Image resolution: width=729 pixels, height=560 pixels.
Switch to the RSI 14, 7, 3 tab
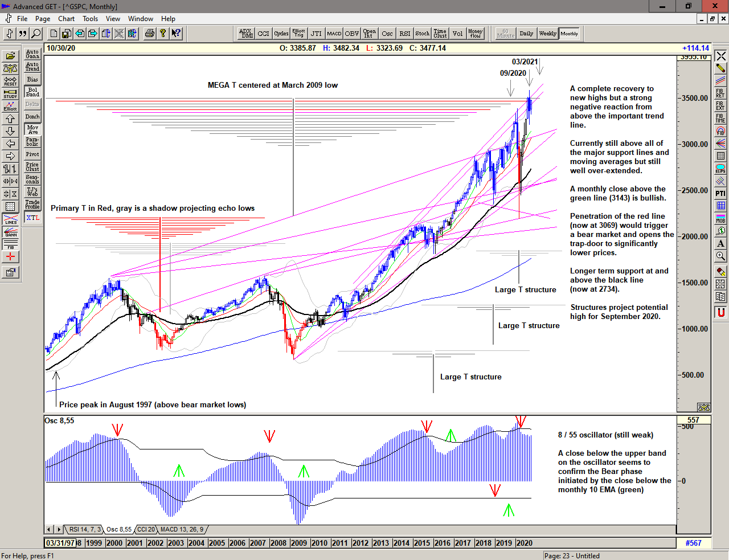click(85, 530)
